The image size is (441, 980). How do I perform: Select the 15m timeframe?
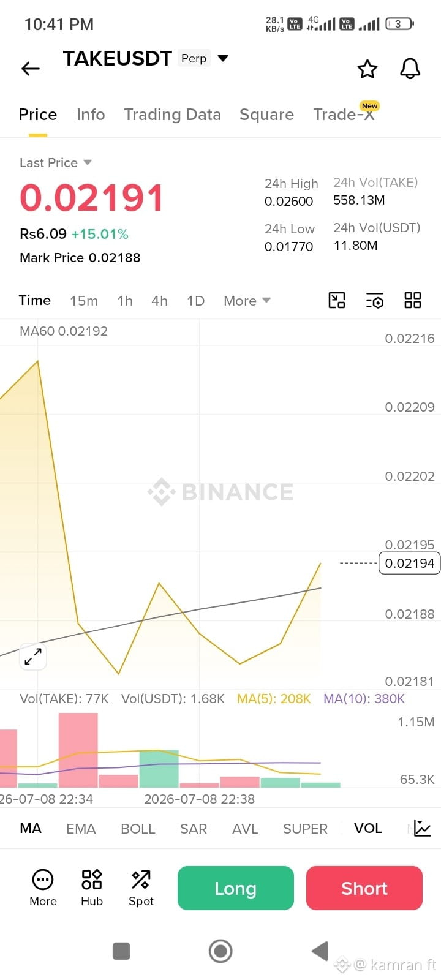(84, 301)
